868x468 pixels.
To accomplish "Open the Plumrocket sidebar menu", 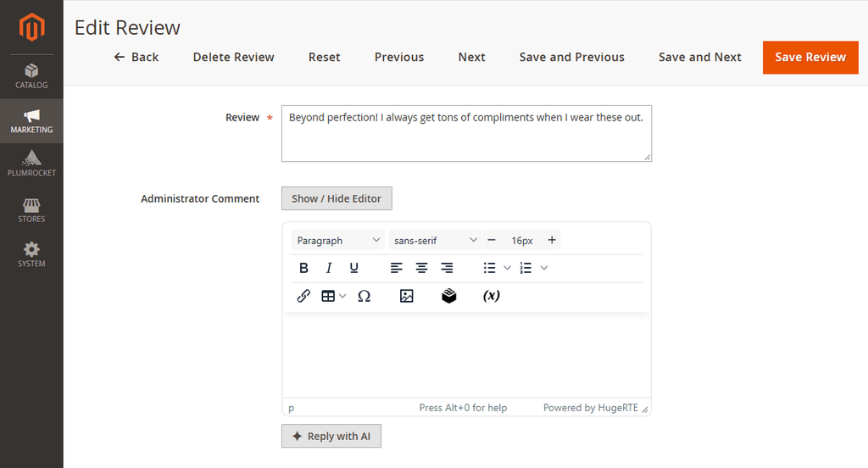I will tap(31, 164).
